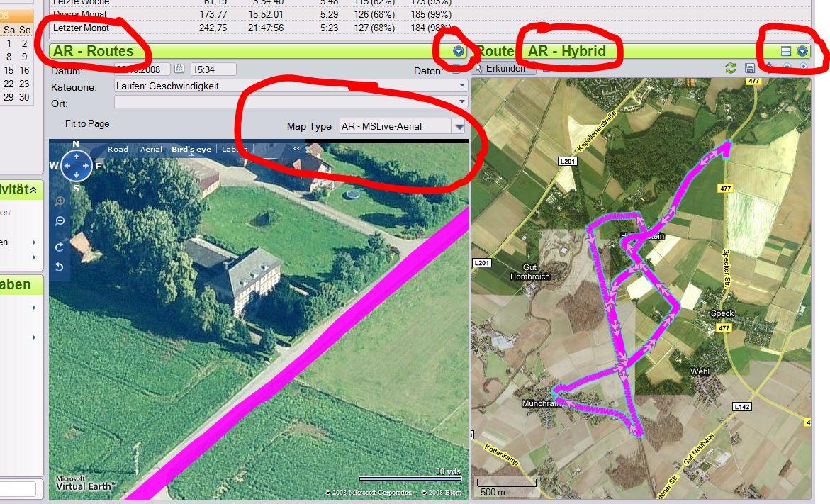Click the Speck town label on hybrid map

722,313
